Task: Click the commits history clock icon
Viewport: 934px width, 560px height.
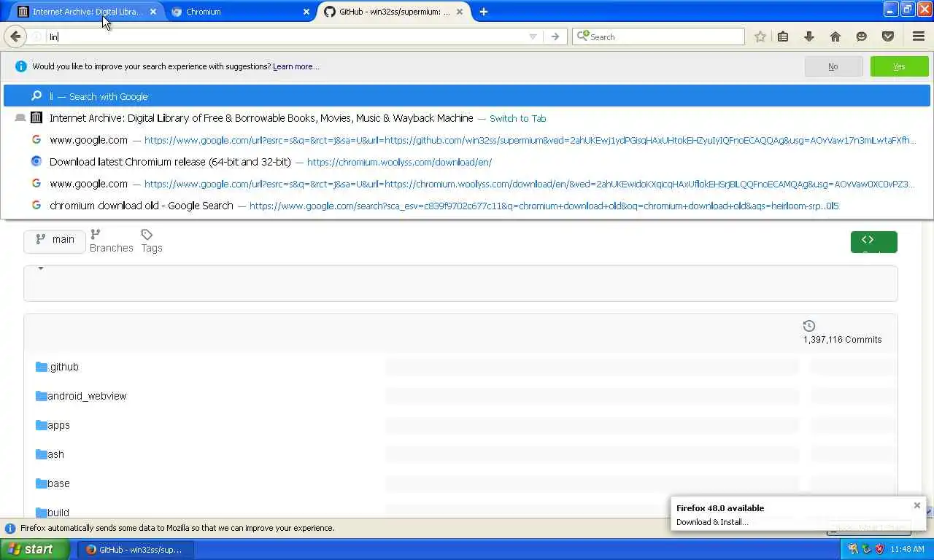Action: point(809,326)
